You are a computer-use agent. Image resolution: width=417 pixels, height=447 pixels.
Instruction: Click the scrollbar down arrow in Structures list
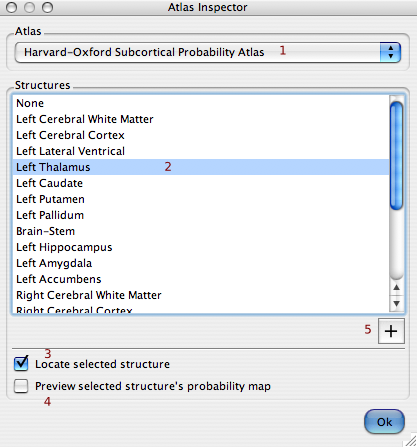click(x=396, y=303)
